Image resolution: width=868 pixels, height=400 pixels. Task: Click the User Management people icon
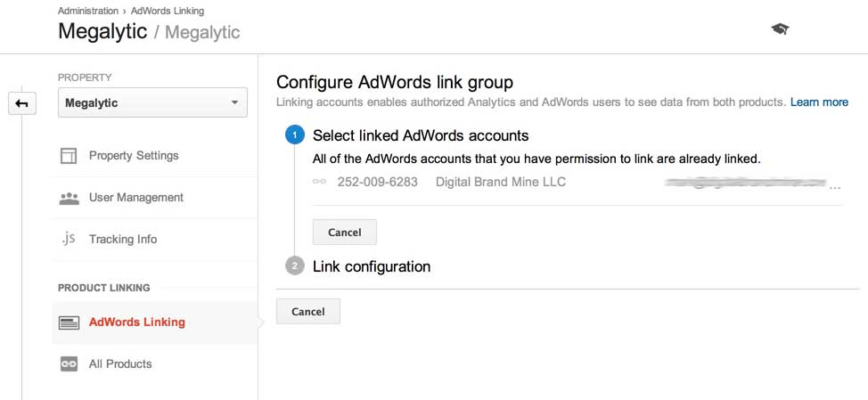[69, 198]
